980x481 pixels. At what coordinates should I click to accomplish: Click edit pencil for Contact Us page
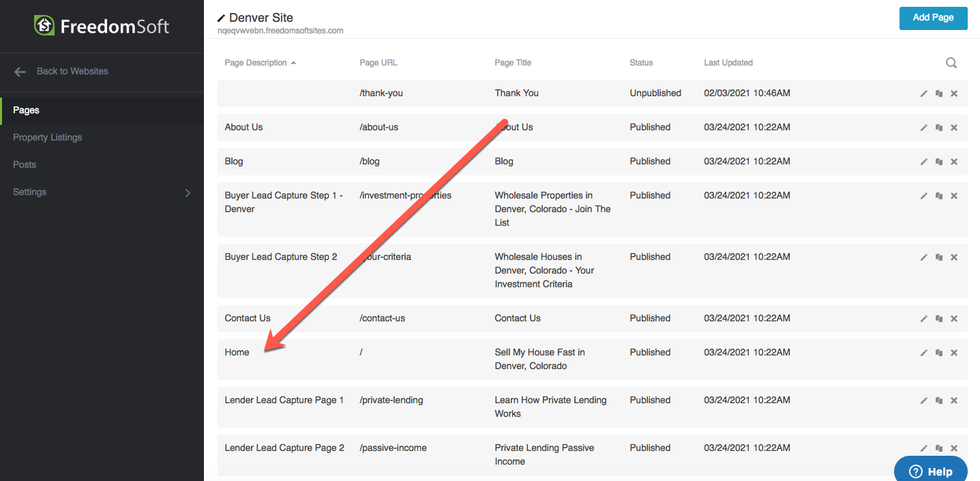tap(924, 319)
